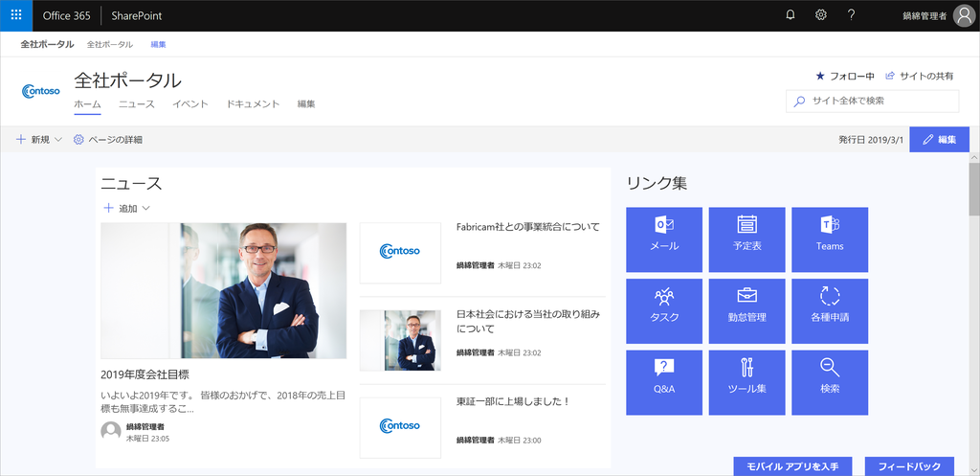Open the 日本社会 news thumbnail
The image size is (980, 476).
(x=400, y=340)
